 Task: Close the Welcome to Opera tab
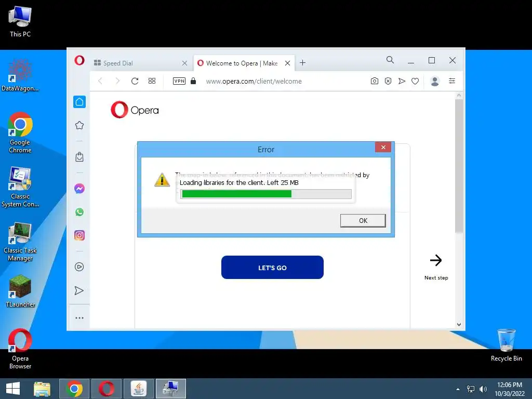click(287, 63)
